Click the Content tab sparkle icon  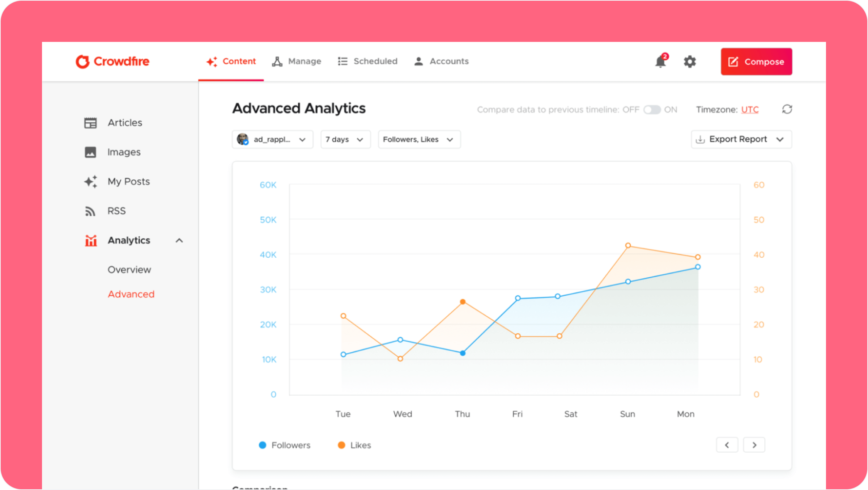pos(212,62)
